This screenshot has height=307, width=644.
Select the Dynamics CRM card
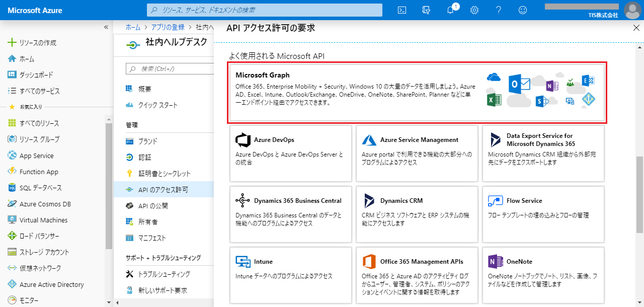pos(417,214)
